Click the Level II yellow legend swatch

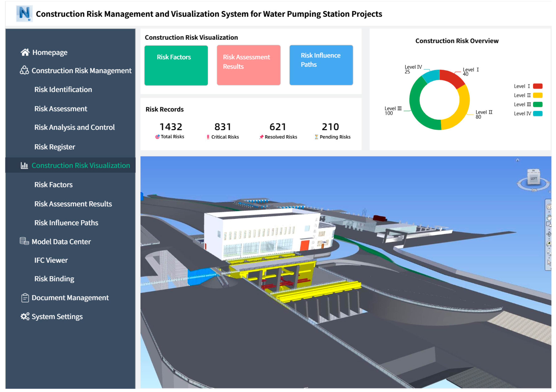[538, 95]
